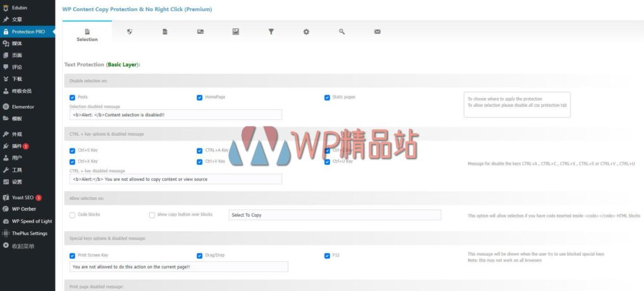Screen dimensions: 644x291
Task: Click the member icon beside 终极会员
Action: tap(5, 91)
